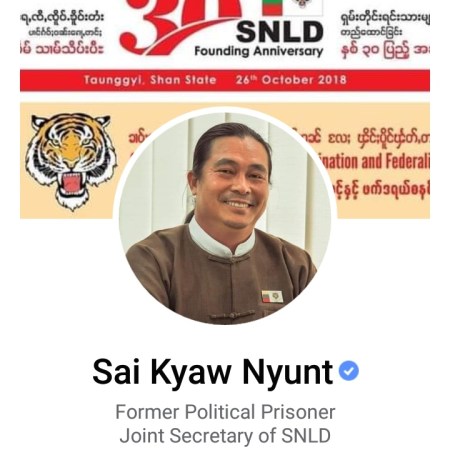The image size is (450, 450).
Task: Click the tiger head illustration
Action: [x=71, y=161]
